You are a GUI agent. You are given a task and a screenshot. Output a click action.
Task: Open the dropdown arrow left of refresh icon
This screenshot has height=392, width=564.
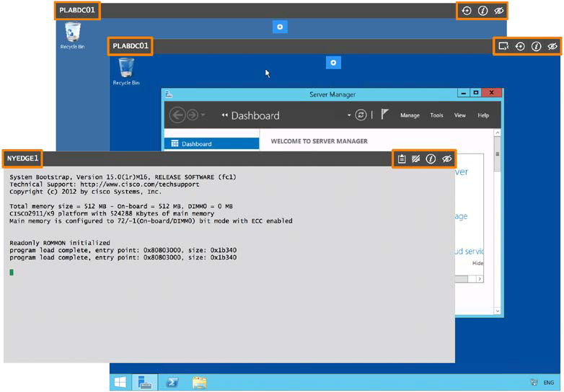tap(349, 115)
